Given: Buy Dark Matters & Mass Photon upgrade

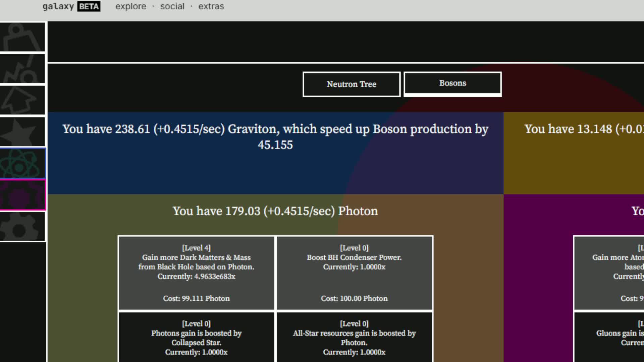Looking at the screenshot, I should [196, 273].
